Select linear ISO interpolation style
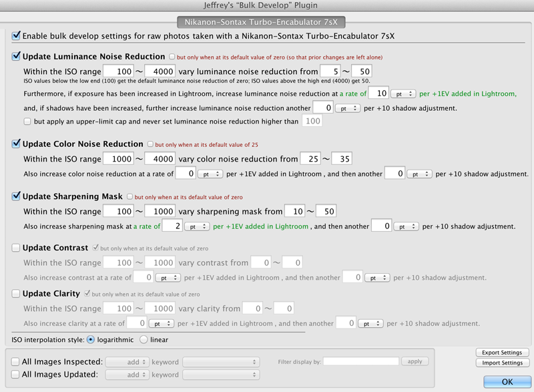Screen dimensions: 534x392 (x=144, y=339)
